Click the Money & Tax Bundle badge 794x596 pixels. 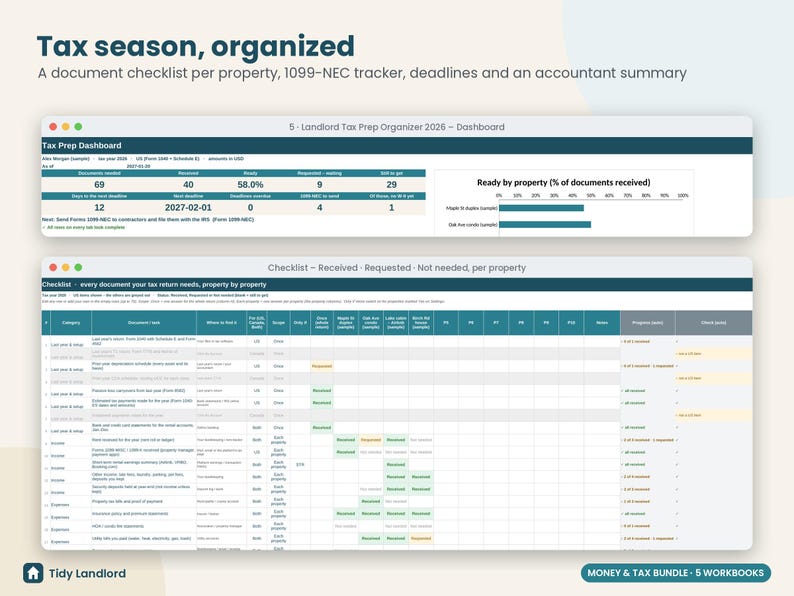coord(676,573)
